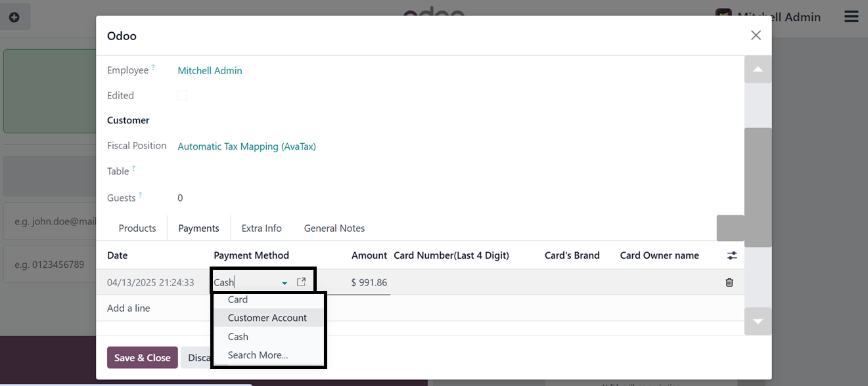Close the Odoo dialog with X
The width and height of the screenshot is (868, 386).
756,35
